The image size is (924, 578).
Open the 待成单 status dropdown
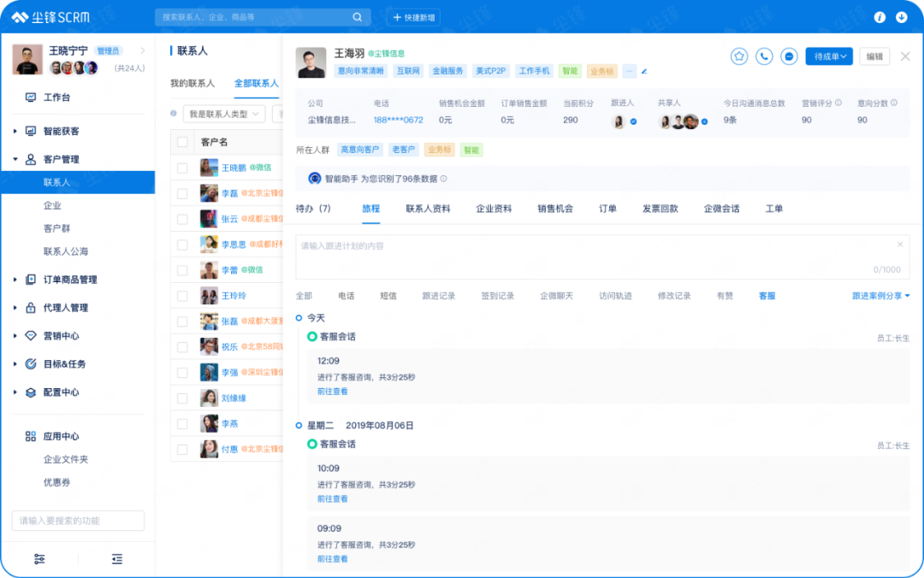[829, 56]
